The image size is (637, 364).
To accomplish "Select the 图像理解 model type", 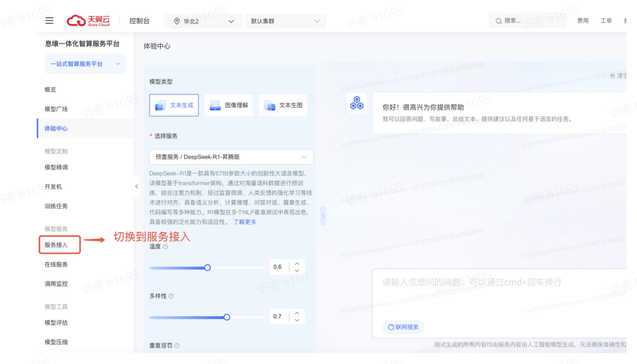I will 229,105.
